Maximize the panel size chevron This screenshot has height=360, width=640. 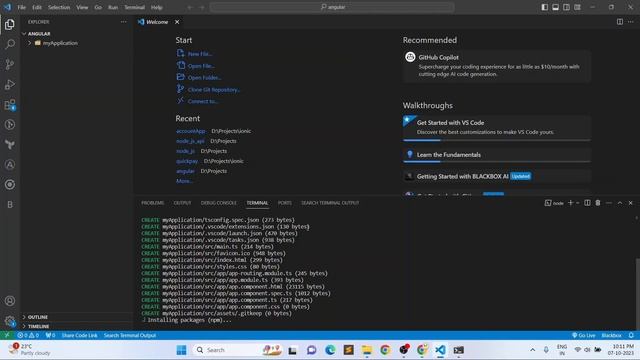click(620, 203)
